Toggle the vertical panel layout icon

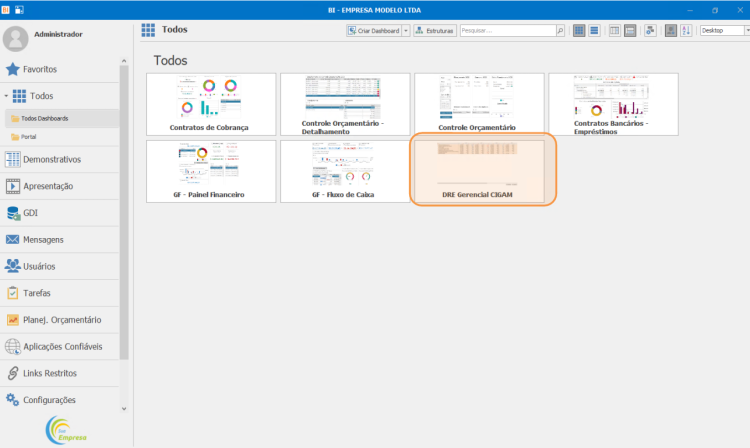click(614, 31)
